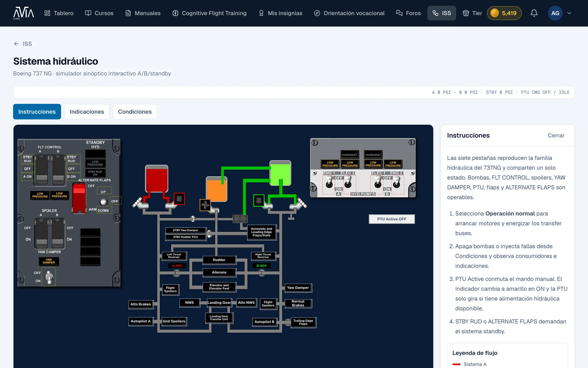The width and height of the screenshot is (588, 368).
Task: Switch to the Condiciones tab
Action: [x=135, y=112]
